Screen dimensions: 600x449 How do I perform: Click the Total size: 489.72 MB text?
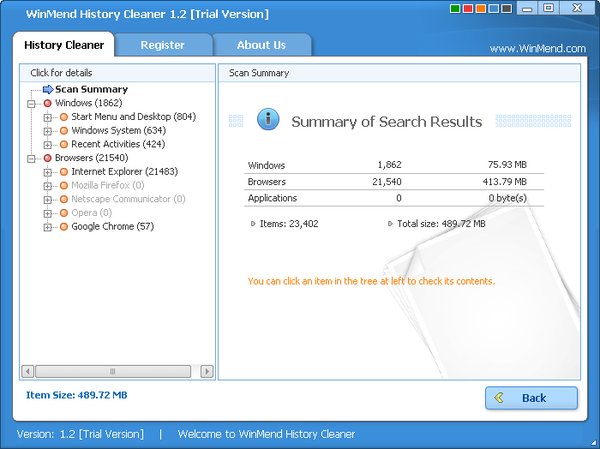(x=441, y=224)
